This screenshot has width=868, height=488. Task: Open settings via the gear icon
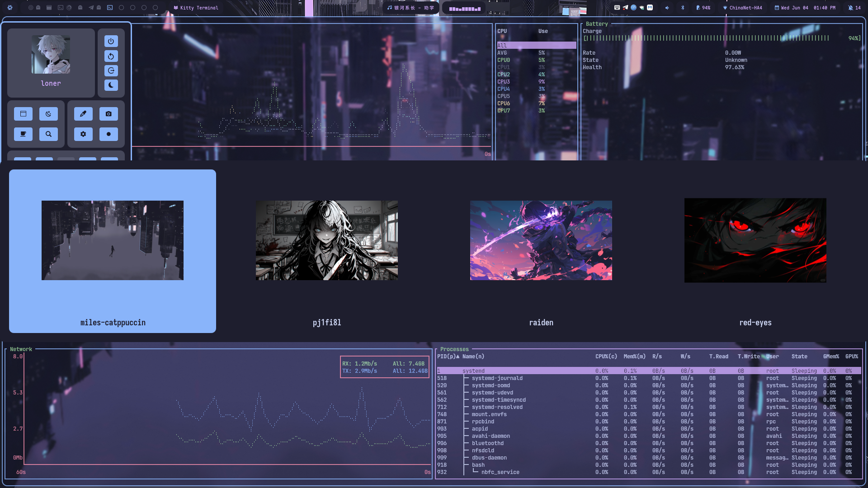point(83,134)
